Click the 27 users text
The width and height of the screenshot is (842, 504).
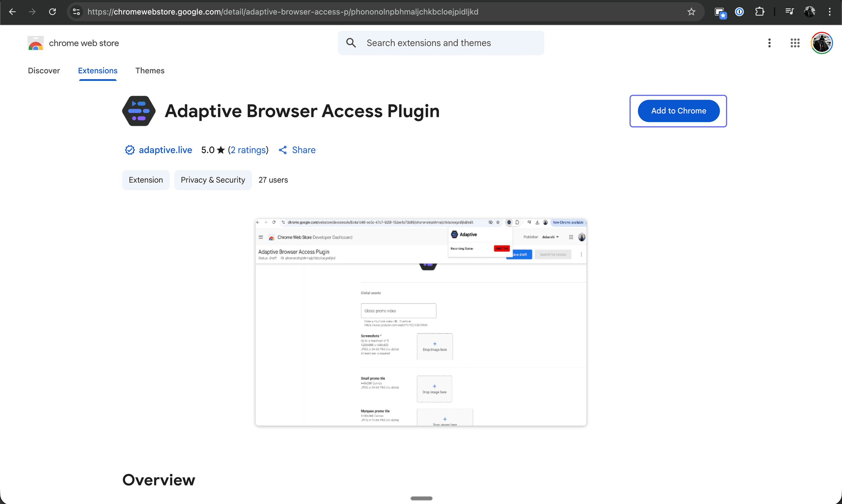point(273,180)
